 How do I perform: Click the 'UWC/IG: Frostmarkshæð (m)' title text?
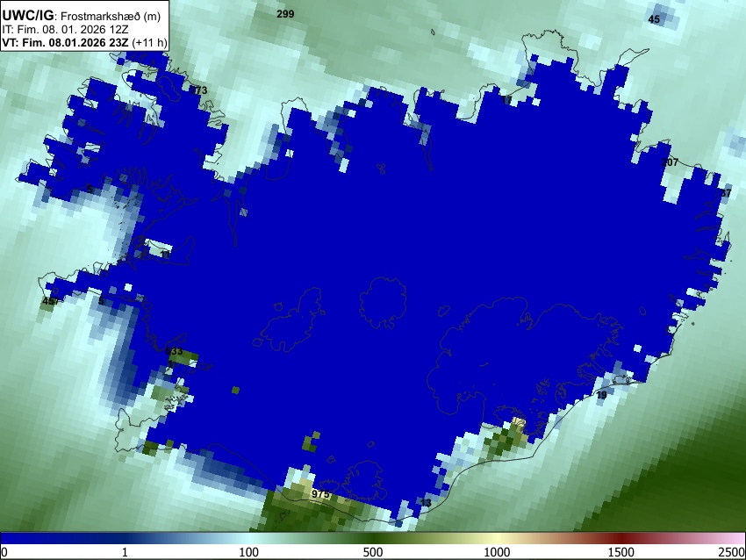[x=82, y=16]
